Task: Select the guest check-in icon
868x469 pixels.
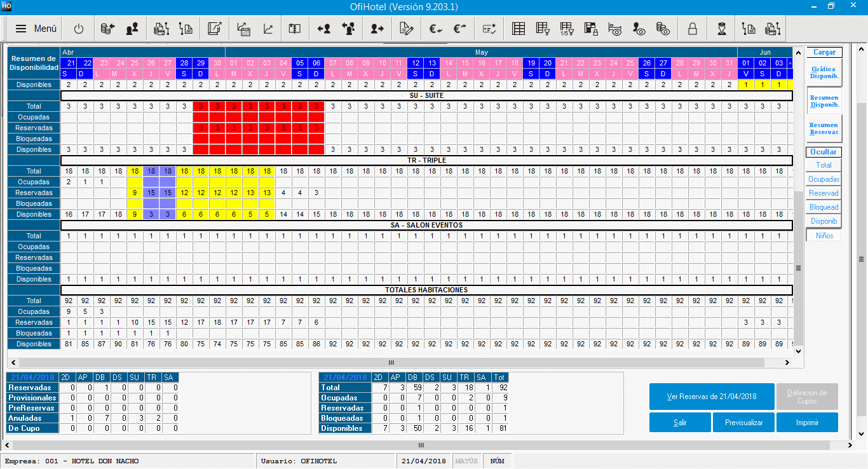Action: pos(324,29)
